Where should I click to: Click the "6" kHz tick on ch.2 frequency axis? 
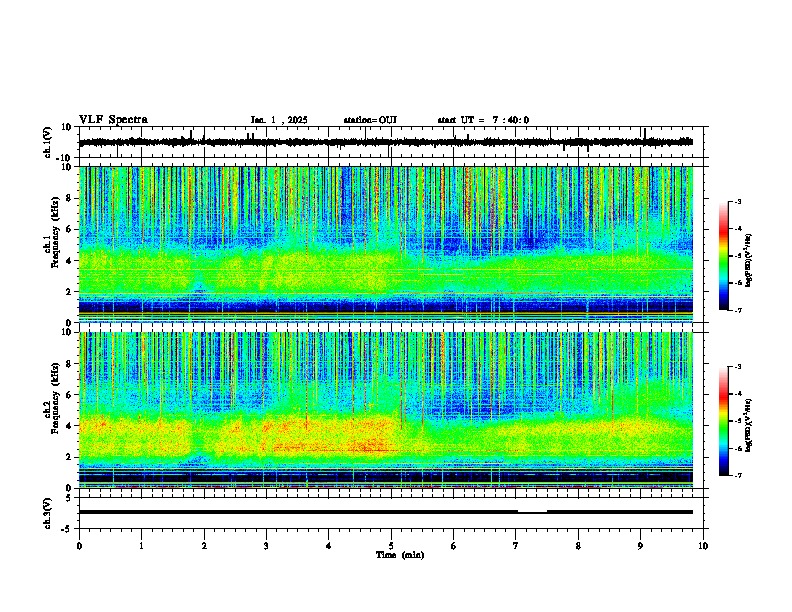click(x=70, y=395)
